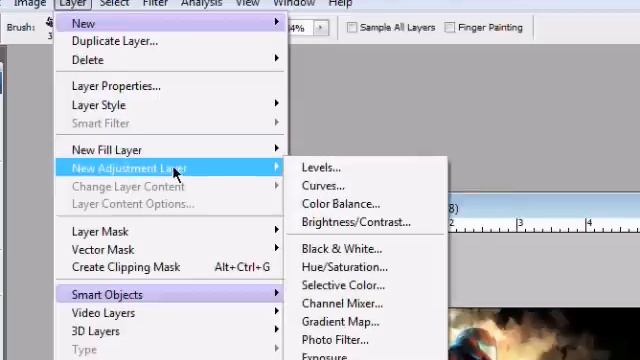Click the Layer menu in the menu bar

pyautogui.click(x=73, y=4)
